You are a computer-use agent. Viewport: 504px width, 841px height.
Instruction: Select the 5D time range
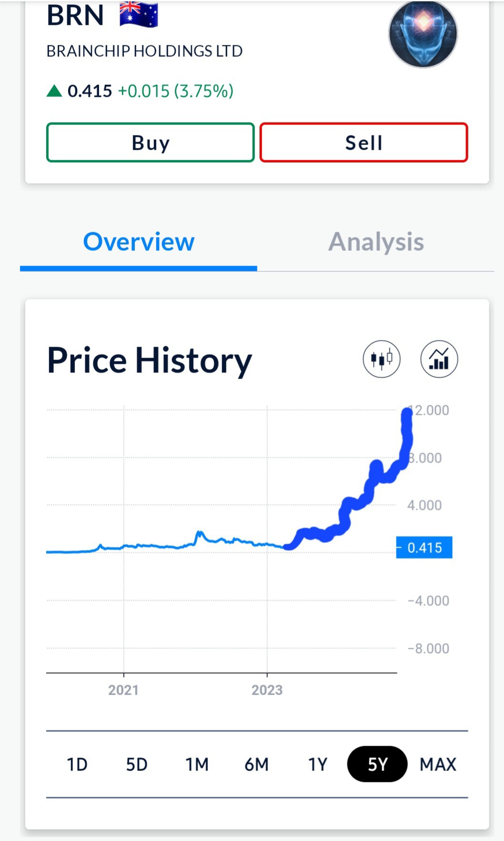point(137,764)
